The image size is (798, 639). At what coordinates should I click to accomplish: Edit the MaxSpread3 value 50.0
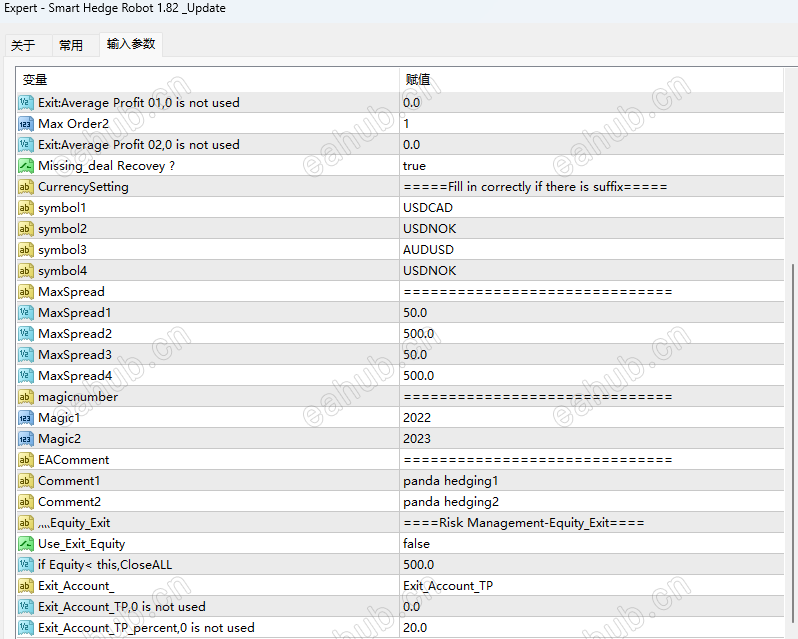pos(415,355)
